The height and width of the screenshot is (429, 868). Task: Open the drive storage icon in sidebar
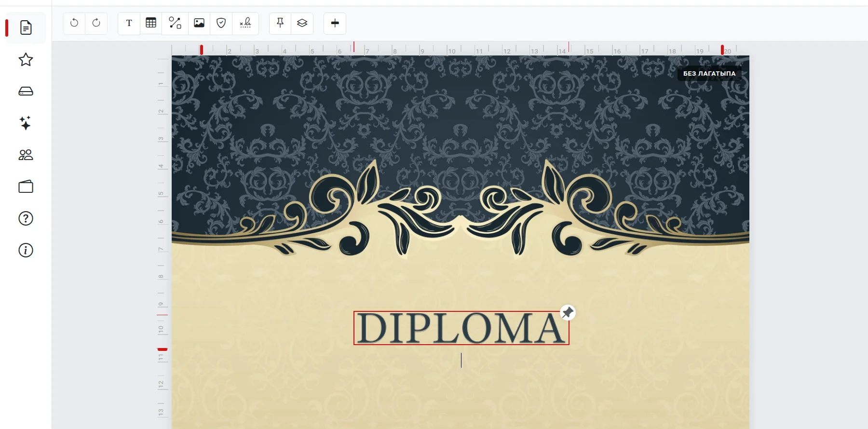(26, 91)
